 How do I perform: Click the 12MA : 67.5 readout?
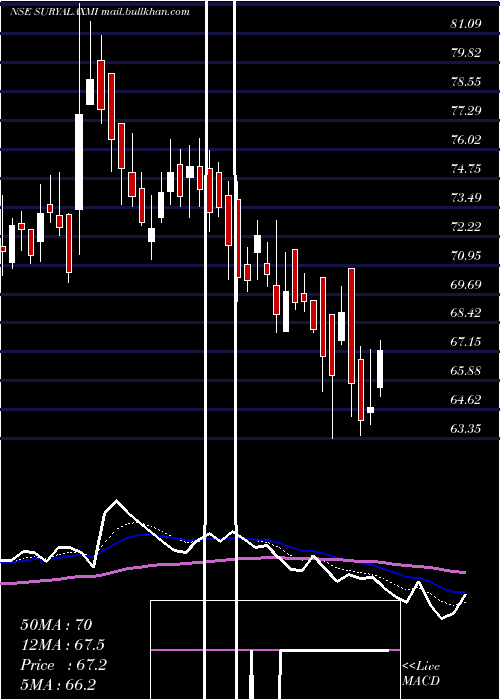[x=63, y=645]
